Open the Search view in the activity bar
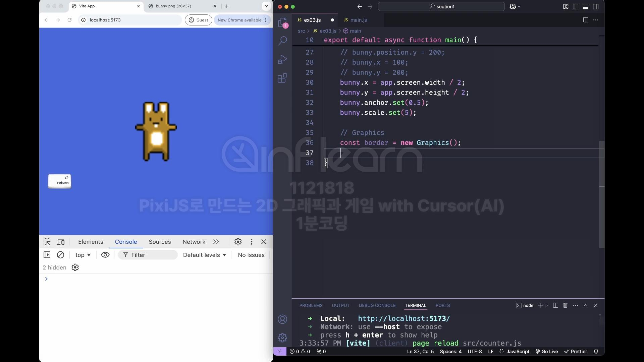This screenshot has width=644, height=362. (282, 41)
